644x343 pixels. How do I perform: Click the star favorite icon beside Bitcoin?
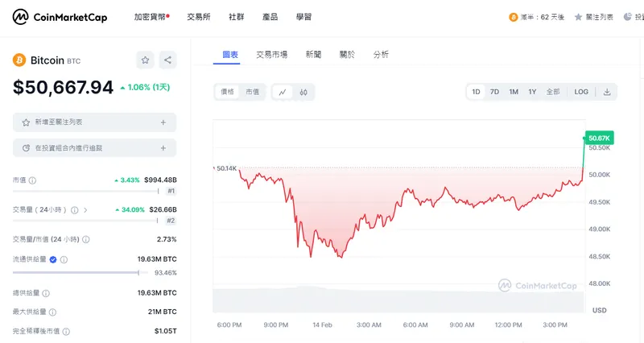[145, 60]
